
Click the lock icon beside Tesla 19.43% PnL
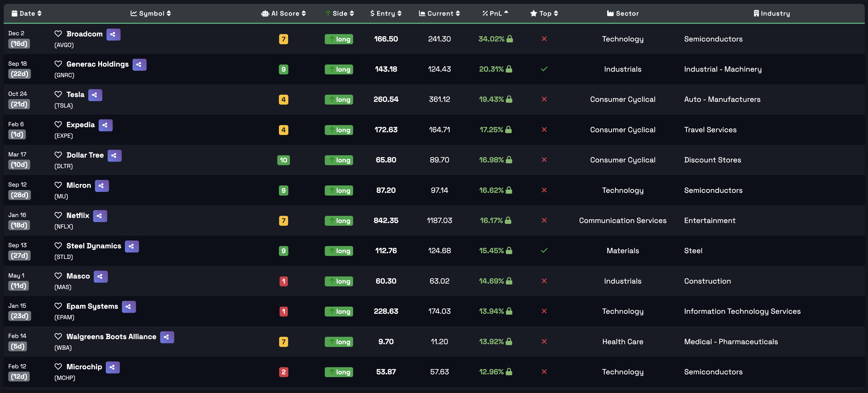[509, 99]
